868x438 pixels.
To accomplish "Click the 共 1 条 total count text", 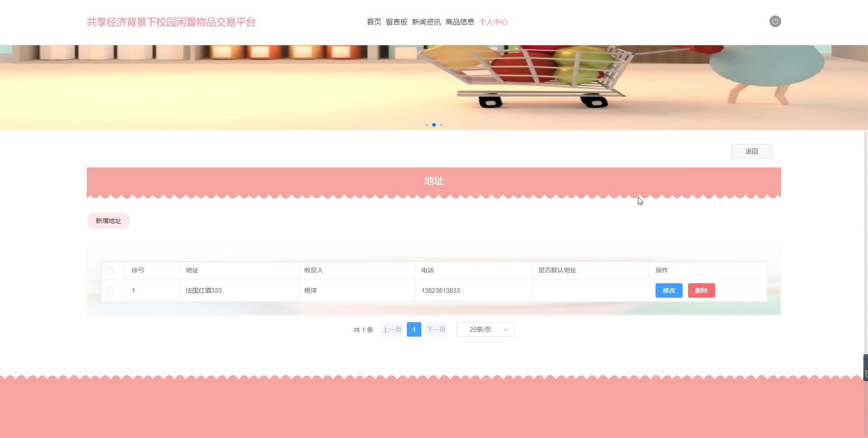I will pyautogui.click(x=363, y=330).
